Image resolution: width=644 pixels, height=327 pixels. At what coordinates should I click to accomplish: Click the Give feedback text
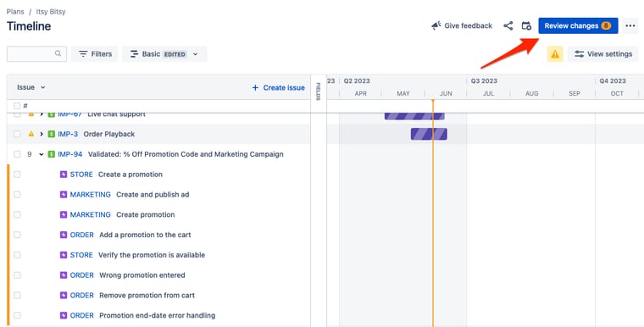click(x=469, y=26)
